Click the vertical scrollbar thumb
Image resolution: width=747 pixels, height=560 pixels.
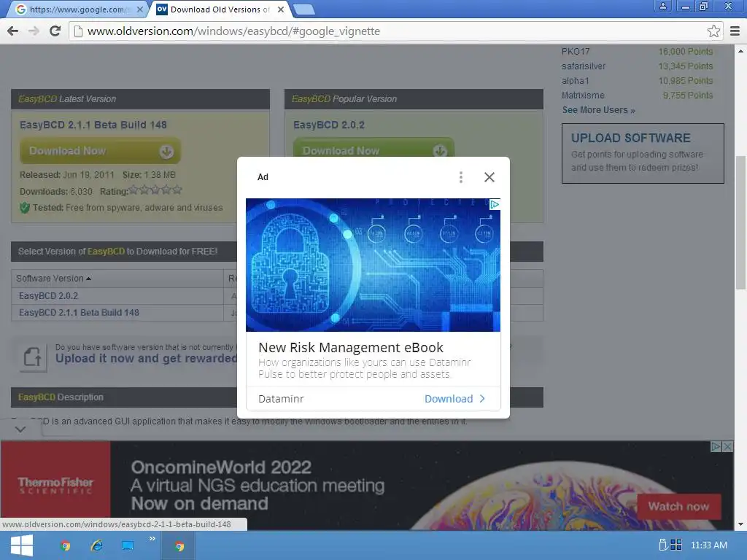click(x=741, y=222)
